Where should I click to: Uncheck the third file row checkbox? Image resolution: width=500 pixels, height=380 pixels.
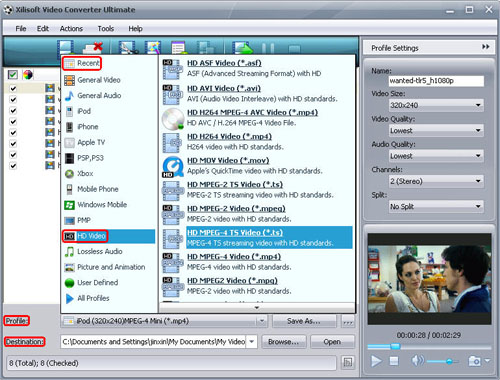pyautogui.click(x=13, y=110)
